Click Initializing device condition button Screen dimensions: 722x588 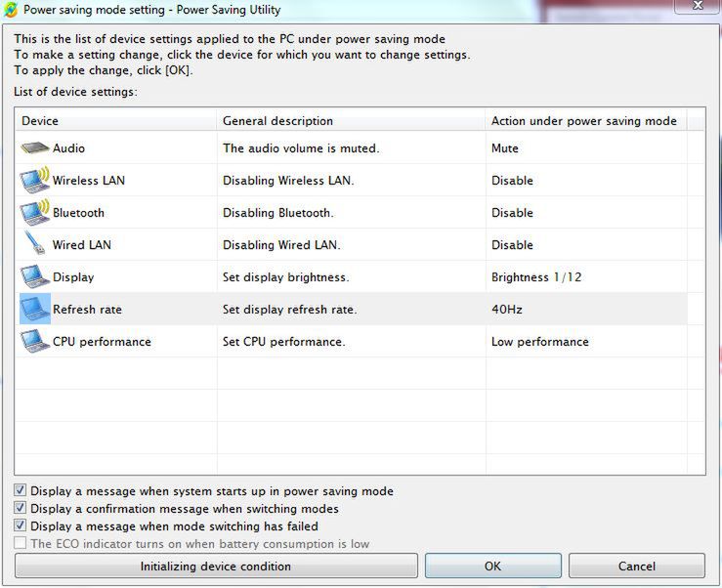click(x=216, y=566)
